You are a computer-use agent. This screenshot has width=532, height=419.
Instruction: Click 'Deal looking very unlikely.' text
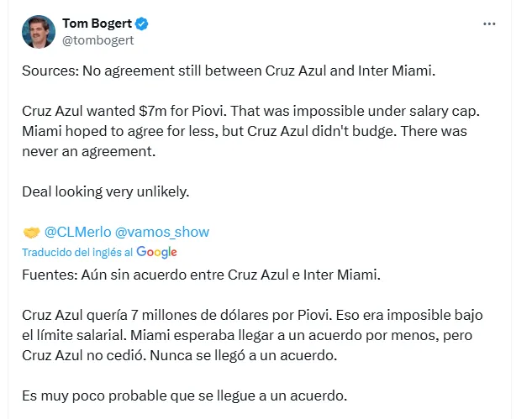106,191
